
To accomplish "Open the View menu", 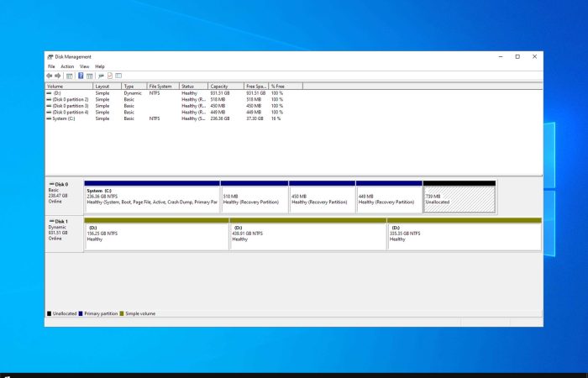I will pyautogui.click(x=84, y=66).
